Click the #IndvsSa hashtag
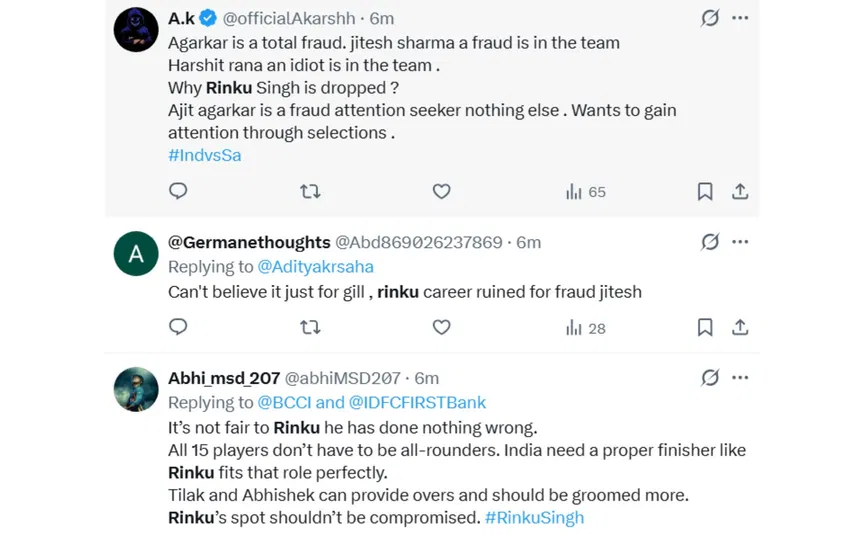This screenshot has height=540, width=864. 204,155
